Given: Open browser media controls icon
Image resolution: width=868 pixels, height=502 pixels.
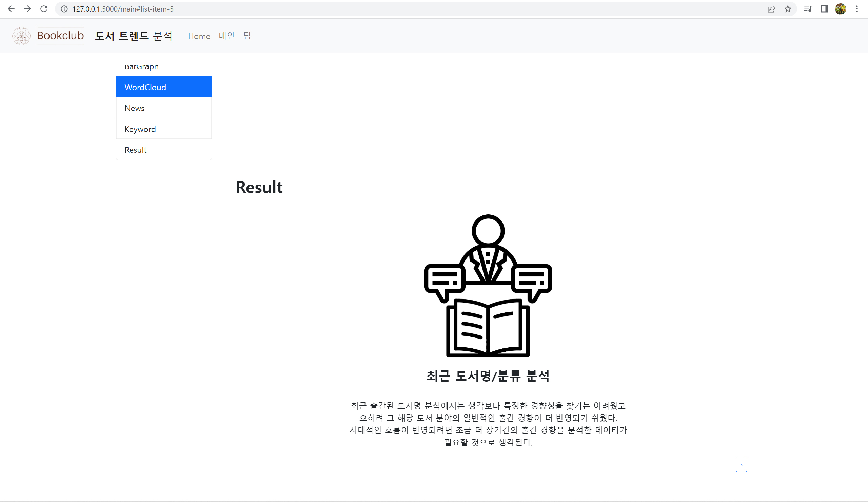Looking at the screenshot, I should [807, 9].
